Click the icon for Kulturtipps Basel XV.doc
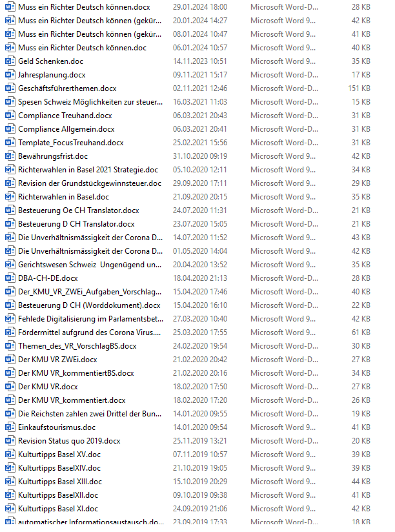Viewport: 395px width, 532px height. pos(10,455)
